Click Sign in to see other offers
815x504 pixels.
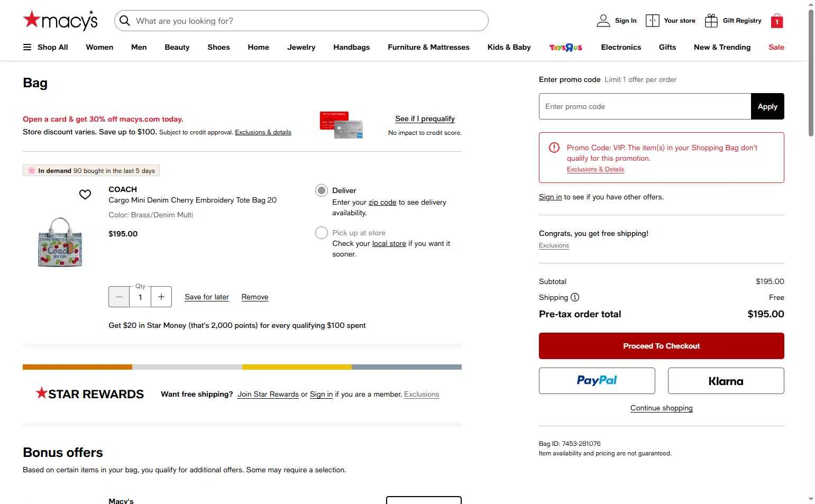click(551, 197)
